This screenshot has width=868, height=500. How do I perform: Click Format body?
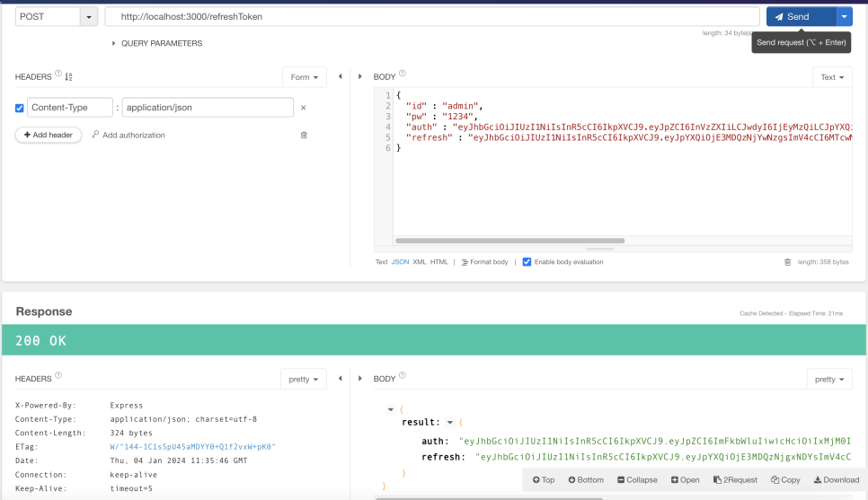tap(485, 262)
